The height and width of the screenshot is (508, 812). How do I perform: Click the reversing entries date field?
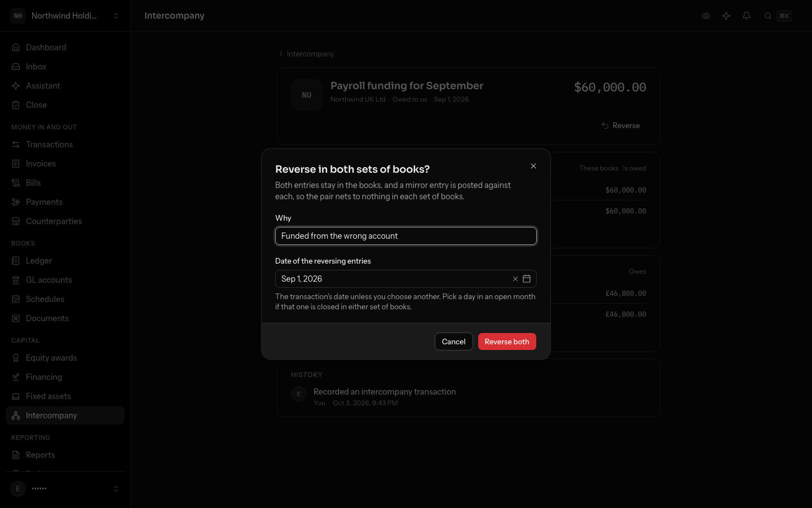pos(406,279)
